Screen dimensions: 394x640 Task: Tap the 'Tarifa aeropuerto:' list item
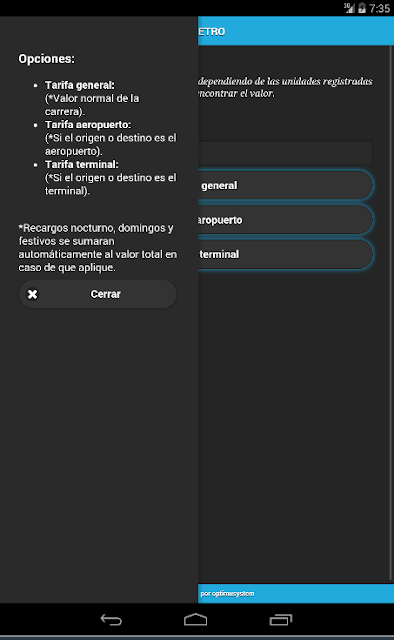tap(88, 124)
